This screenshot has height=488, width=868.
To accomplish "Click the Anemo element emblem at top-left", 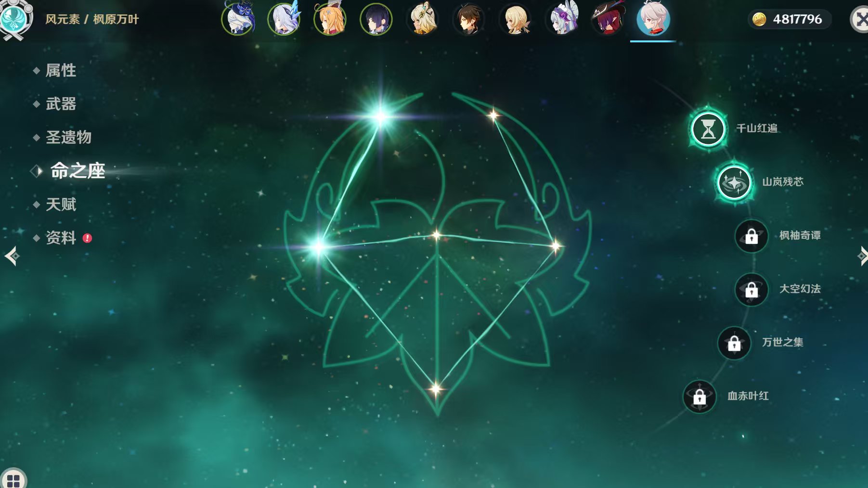I will click(14, 19).
